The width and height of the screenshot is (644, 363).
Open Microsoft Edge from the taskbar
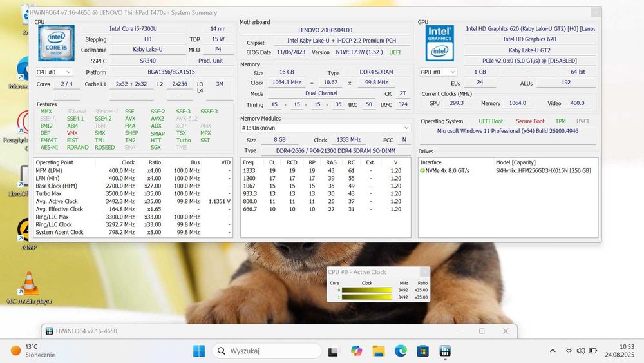tap(401, 351)
